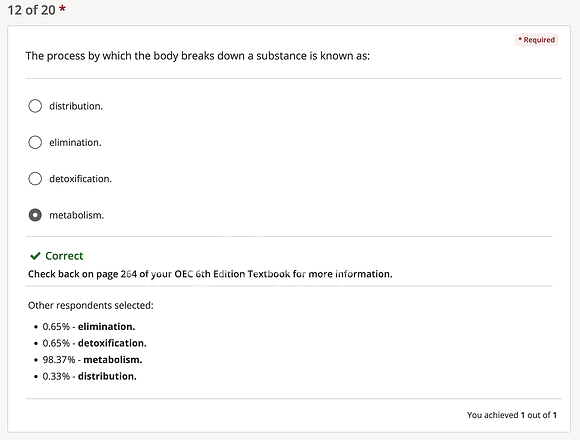Click the '12 of 20' question counter
The height and width of the screenshot is (440, 580).
(x=31, y=10)
